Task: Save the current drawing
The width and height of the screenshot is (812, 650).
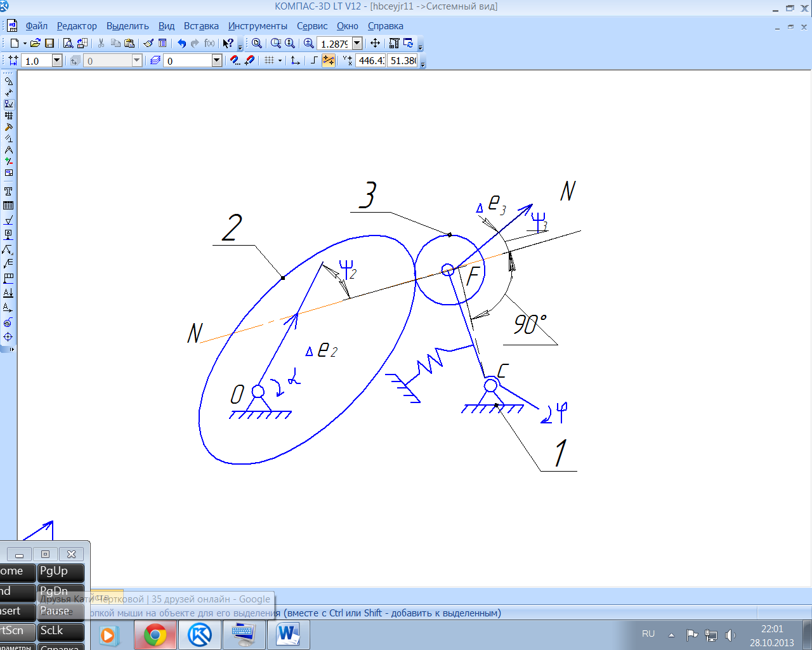Action: point(49,43)
